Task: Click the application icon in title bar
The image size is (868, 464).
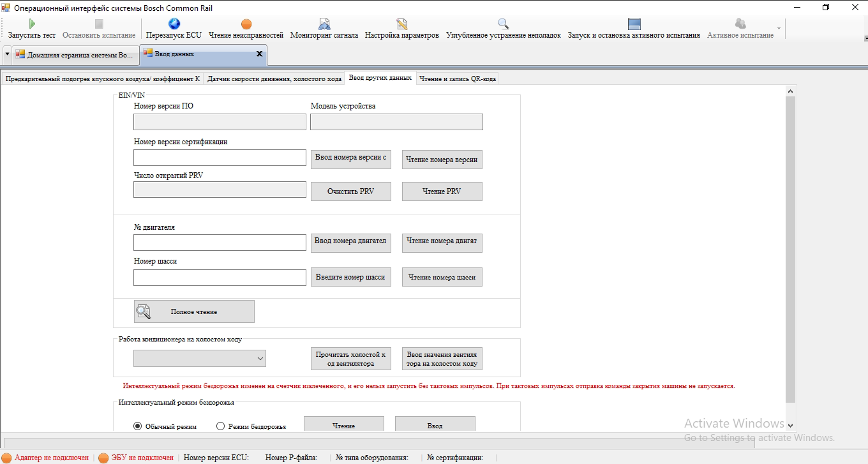Action: pyautogui.click(x=6, y=8)
